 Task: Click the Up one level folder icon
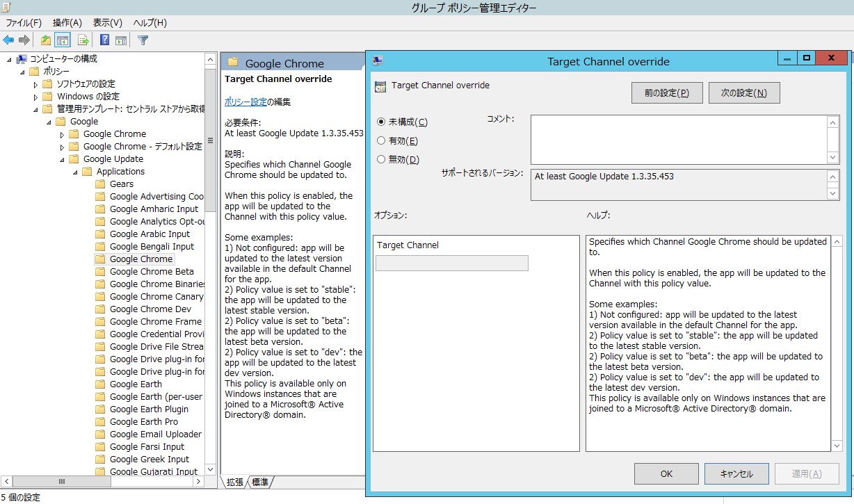pyautogui.click(x=45, y=40)
